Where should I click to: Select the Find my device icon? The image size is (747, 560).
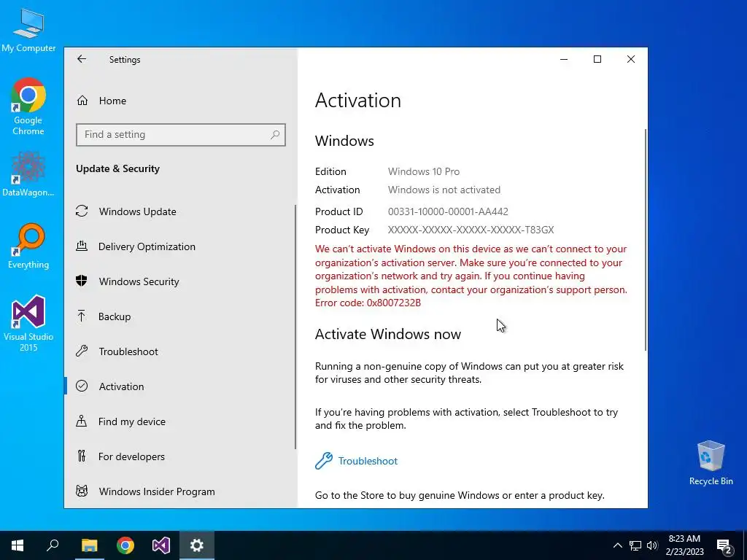[x=82, y=421]
